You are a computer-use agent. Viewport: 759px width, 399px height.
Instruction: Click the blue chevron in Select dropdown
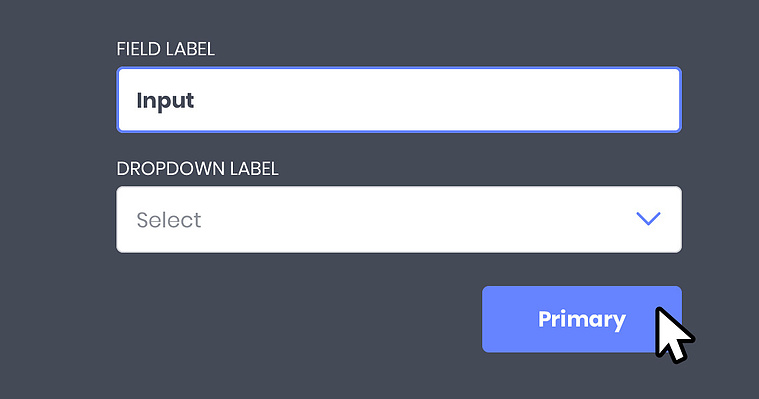pyautogui.click(x=648, y=218)
